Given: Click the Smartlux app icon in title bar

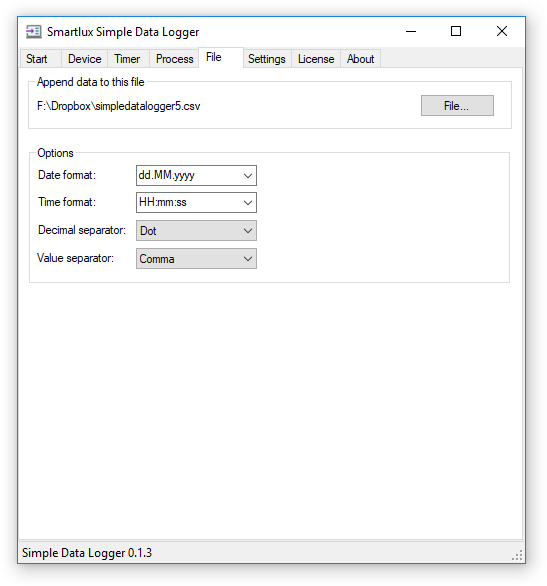Looking at the screenshot, I should click(x=34, y=32).
